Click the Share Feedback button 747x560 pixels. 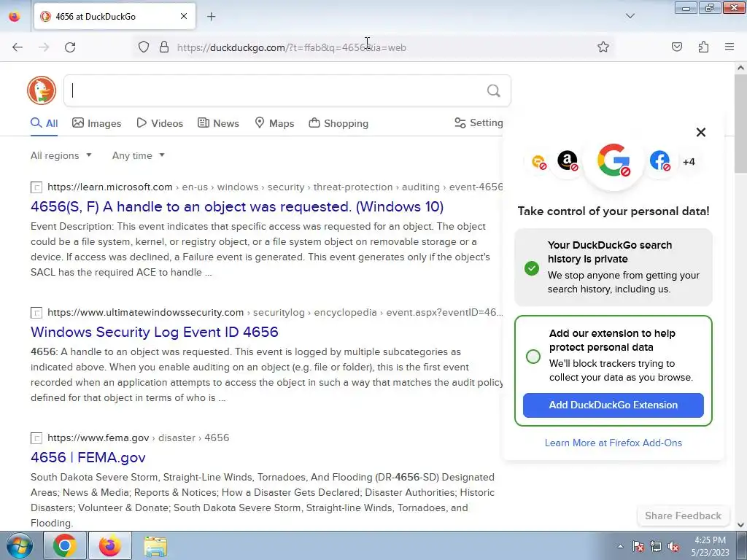tap(683, 516)
